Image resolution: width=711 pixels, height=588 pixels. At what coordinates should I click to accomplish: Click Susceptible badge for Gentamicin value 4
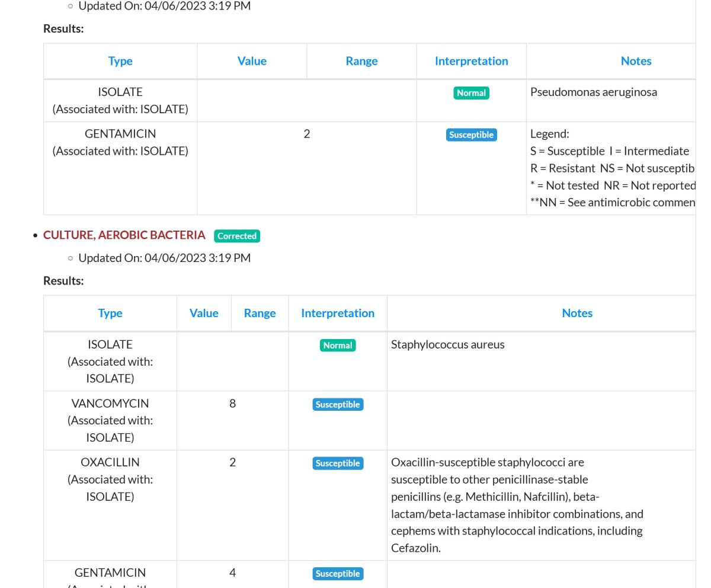(x=338, y=573)
